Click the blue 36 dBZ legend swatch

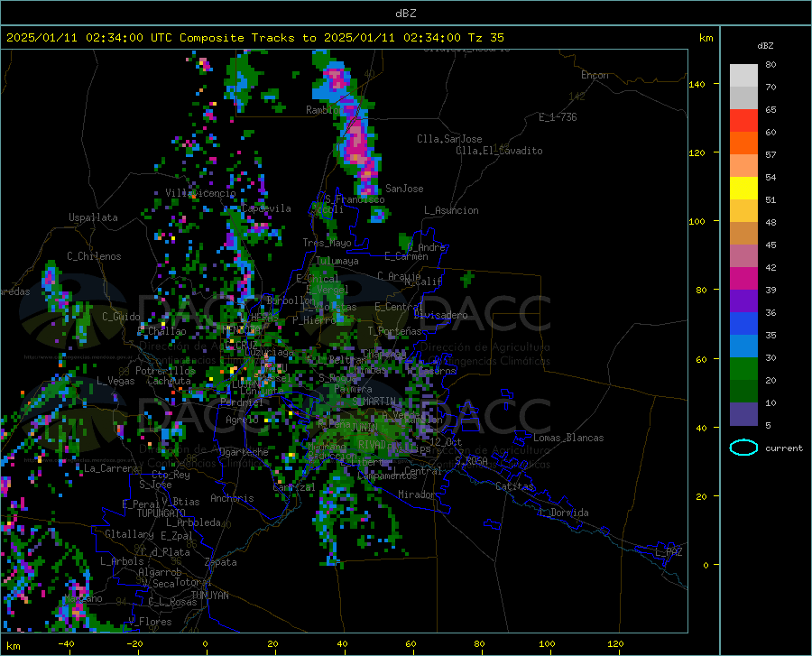tap(743, 324)
